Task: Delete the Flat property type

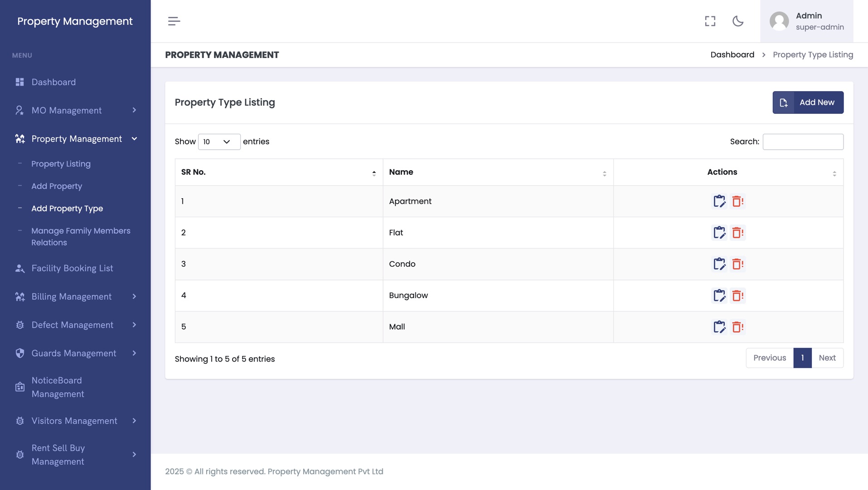Action: 737,233
